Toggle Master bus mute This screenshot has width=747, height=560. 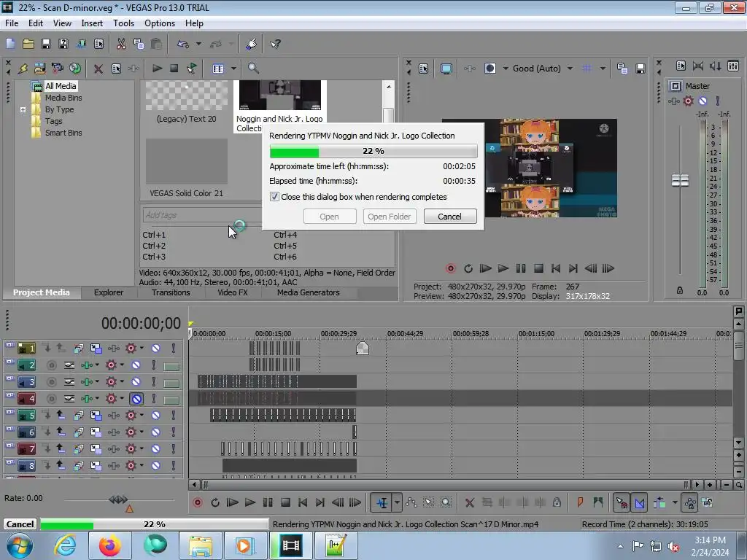pos(703,101)
